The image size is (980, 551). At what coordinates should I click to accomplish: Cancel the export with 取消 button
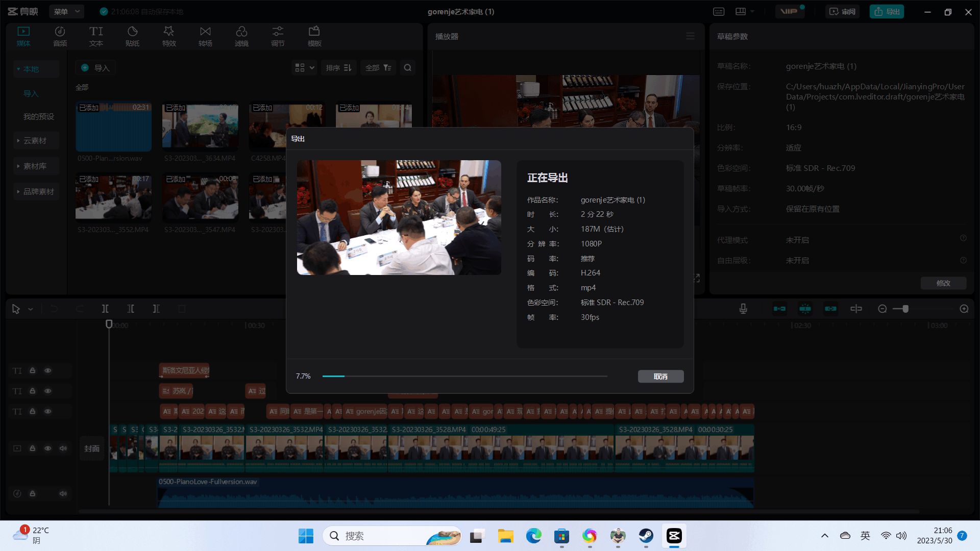pos(660,377)
